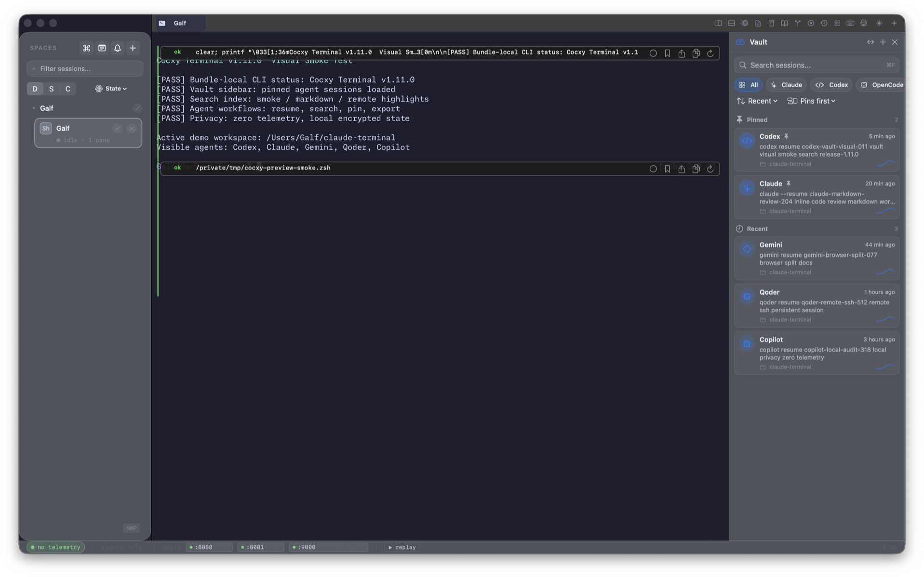
Task: Open the keyboard icon in top toolbar
Action: tap(850, 23)
